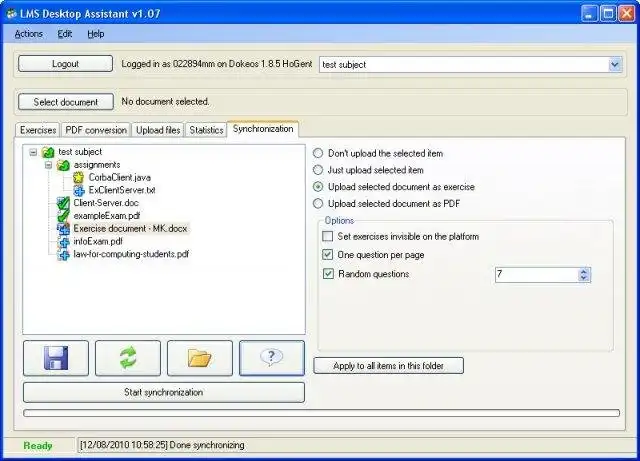Image resolution: width=640 pixels, height=461 pixels.
Task: Select Client-Server.doc in the tree
Action: tap(106, 203)
